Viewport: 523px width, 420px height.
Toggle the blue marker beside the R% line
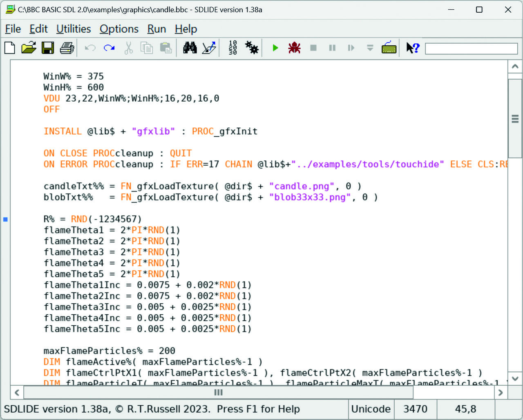[6, 220]
